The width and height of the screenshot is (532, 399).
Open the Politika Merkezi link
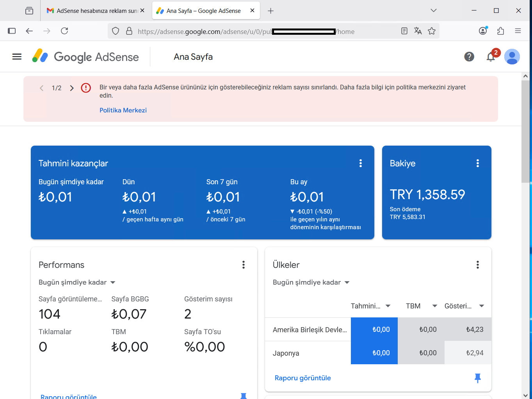point(123,110)
